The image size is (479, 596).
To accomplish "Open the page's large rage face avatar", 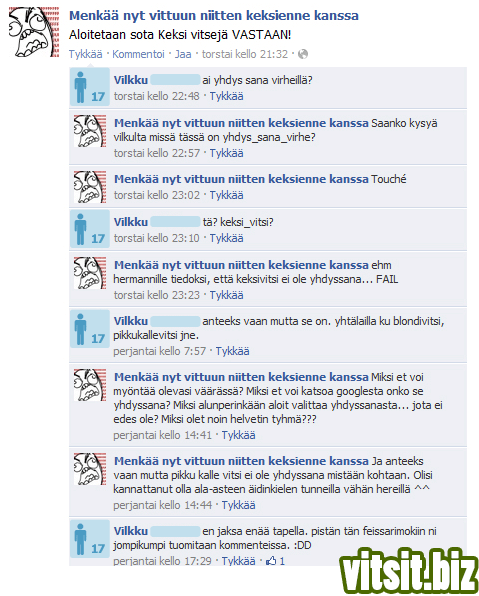I will [34, 32].
